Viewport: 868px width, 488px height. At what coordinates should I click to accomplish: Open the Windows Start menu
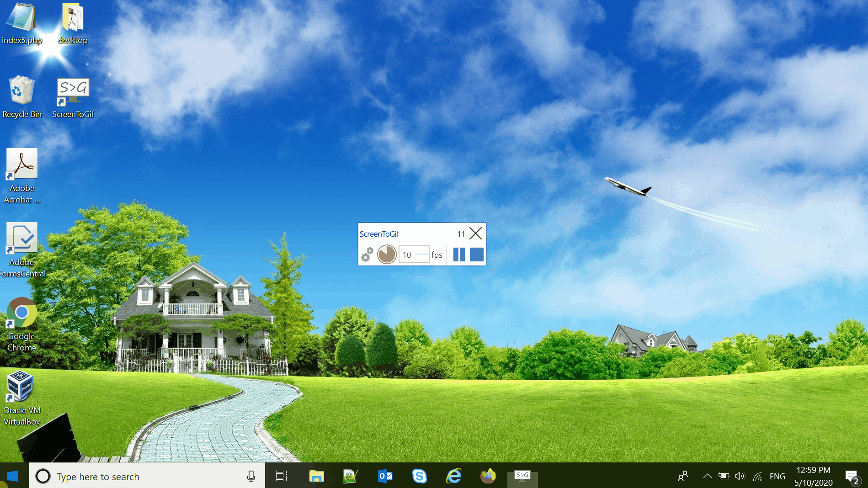(13, 476)
